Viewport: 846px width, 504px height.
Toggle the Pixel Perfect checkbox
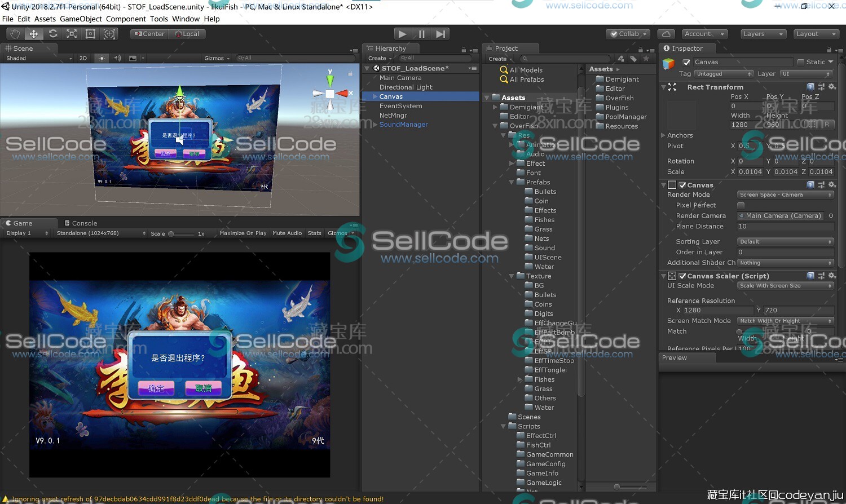point(741,205)
